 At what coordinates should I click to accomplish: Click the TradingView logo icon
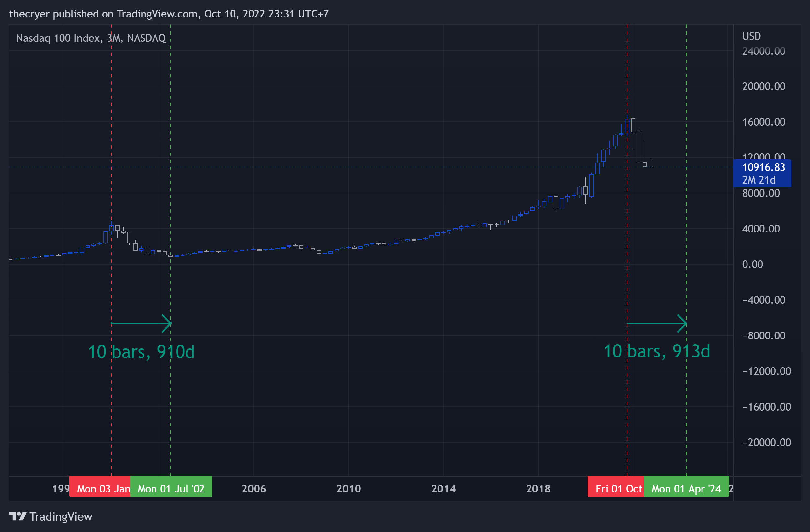(18, 516)
